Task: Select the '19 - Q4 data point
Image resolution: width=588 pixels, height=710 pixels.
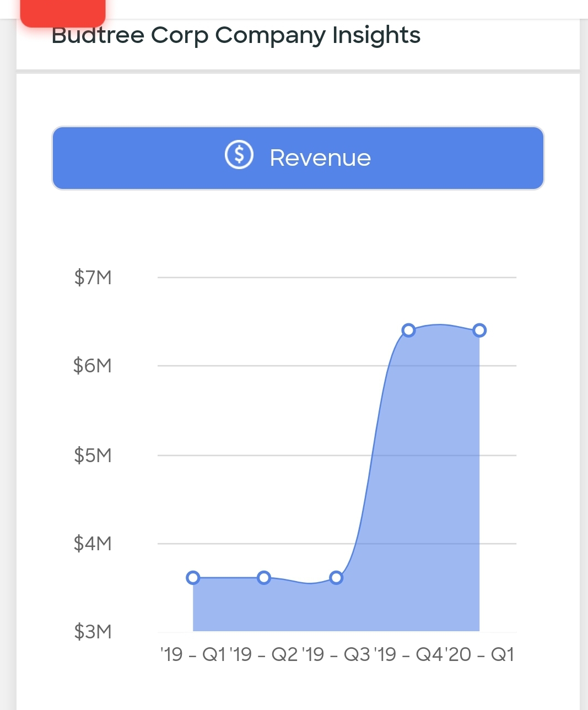Action: pyautogui.click(x=408, y=330)
